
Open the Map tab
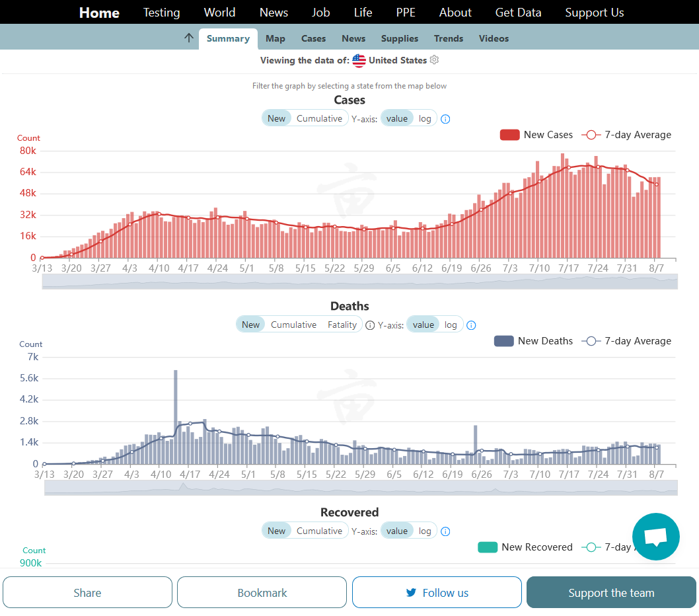(276, 38)
